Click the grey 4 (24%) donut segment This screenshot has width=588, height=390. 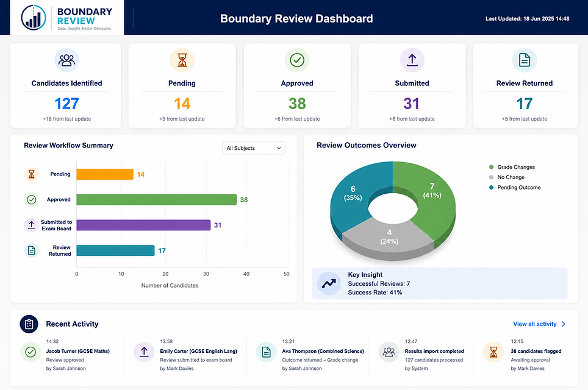[x=389, y=237]
